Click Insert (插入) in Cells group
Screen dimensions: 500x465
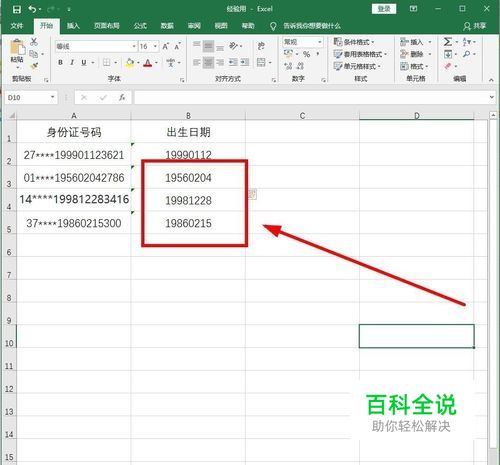click(x=416, y=42)
